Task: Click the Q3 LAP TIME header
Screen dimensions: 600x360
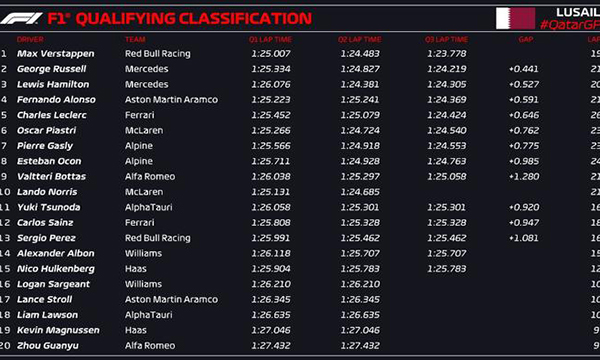Action: [446, 39]
